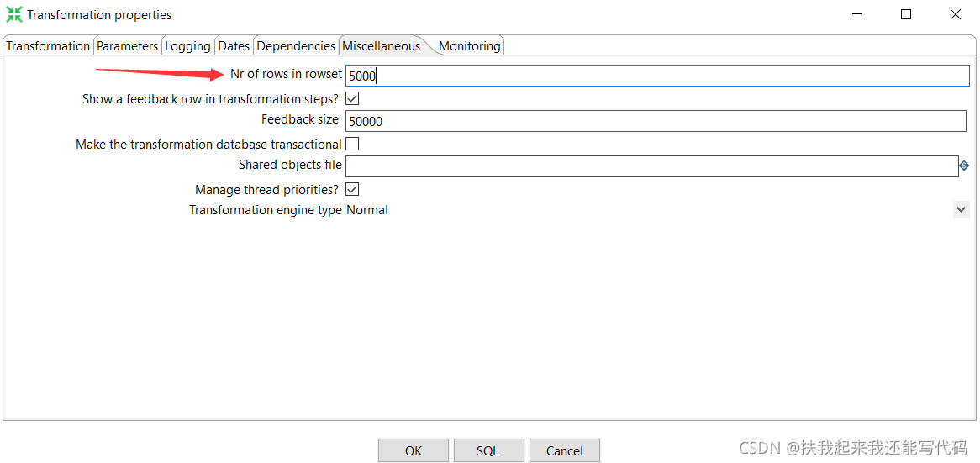Viewport: 980px width, 463px height.
Task: Enable Make the transformation database transactional
Action: (x=352, y=145)
